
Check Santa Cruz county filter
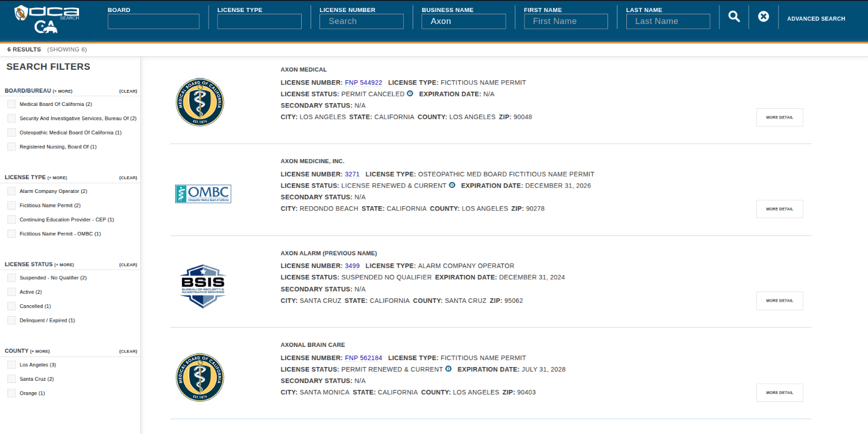click(11, 379)
